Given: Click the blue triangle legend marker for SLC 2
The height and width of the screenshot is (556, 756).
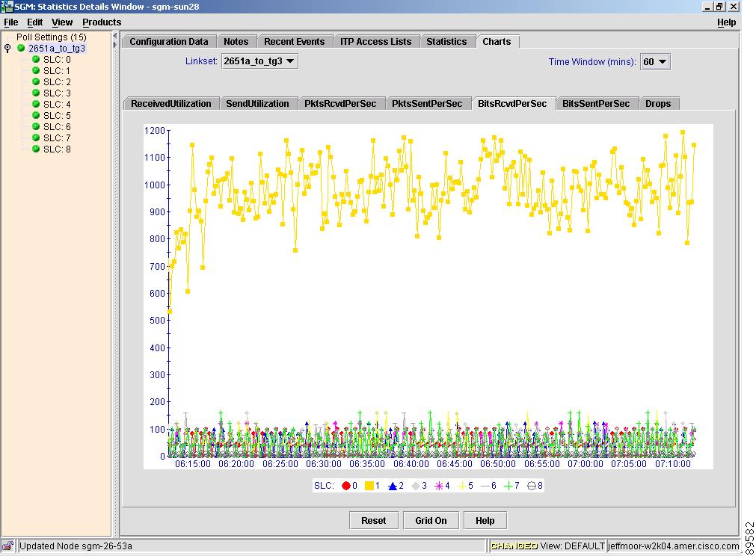Looking at the screenshot, I should click(x=392, y=486).
